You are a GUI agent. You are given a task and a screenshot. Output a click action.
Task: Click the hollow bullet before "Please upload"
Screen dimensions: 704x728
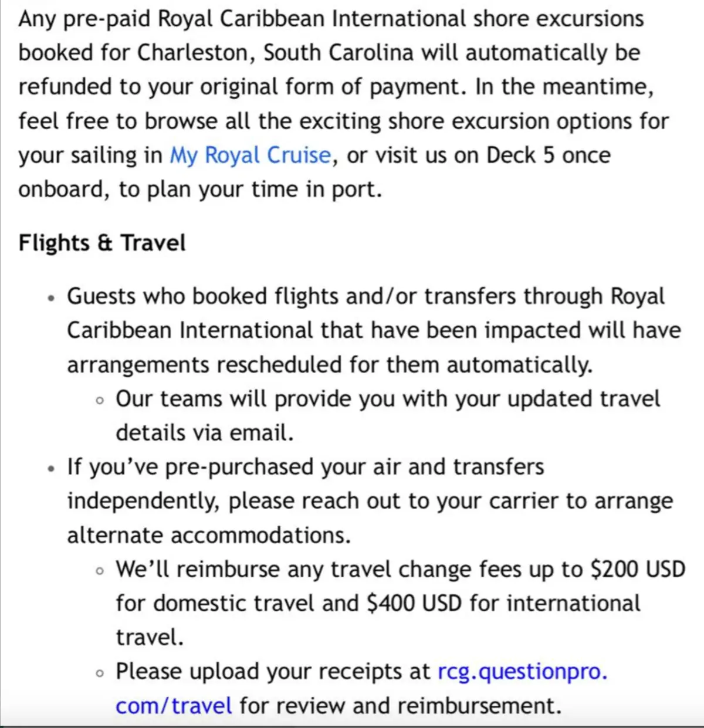pos(100,673)
